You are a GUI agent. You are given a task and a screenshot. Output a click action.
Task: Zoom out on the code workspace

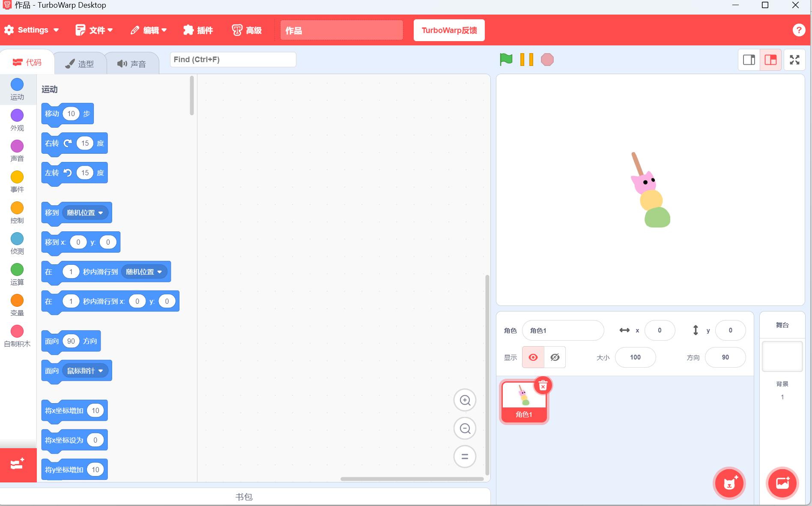point(465,428)
